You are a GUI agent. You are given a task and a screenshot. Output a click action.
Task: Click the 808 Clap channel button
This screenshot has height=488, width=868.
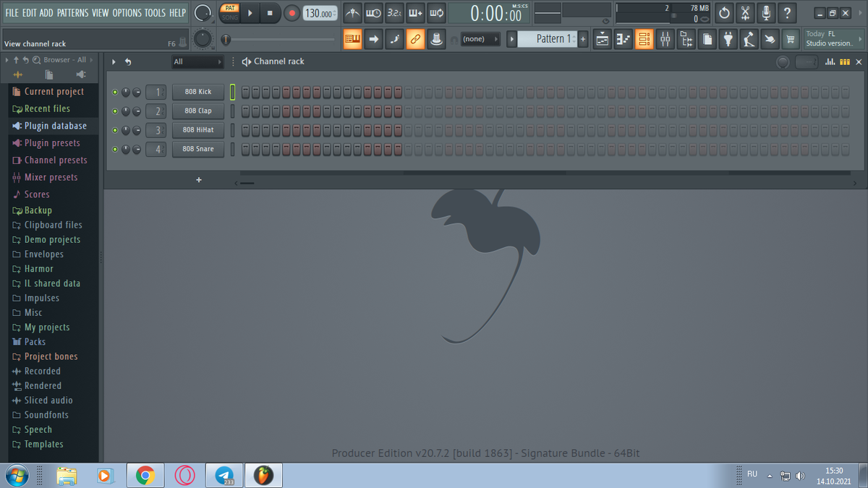pyautogui.click(x=198, y=111)
